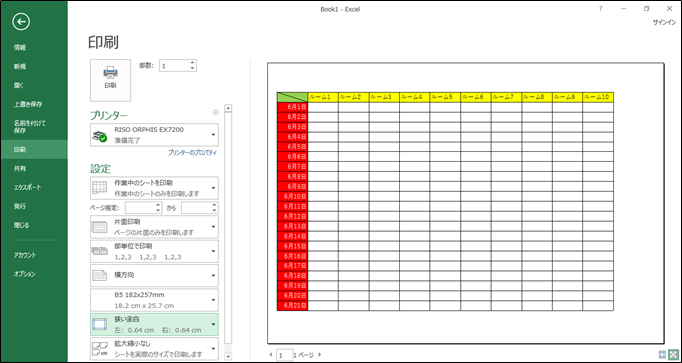Open the 拡大縮小なし scaling dropdown

(154, 348)
